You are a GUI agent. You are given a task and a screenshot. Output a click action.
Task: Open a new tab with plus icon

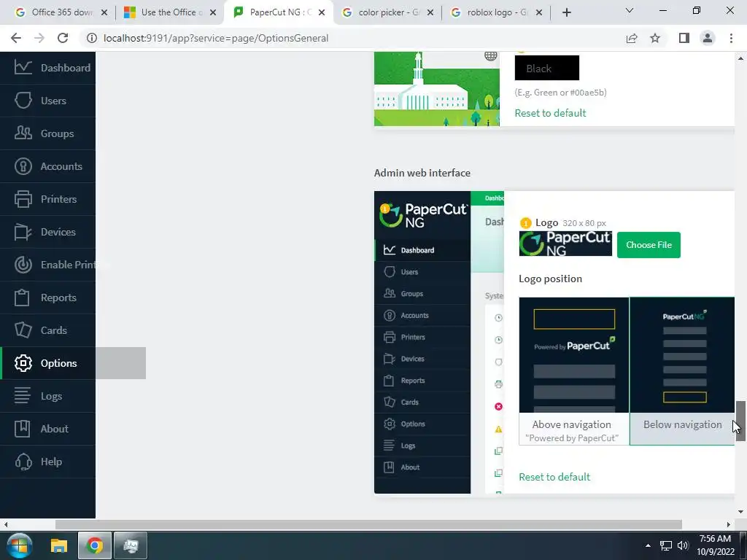566,12
